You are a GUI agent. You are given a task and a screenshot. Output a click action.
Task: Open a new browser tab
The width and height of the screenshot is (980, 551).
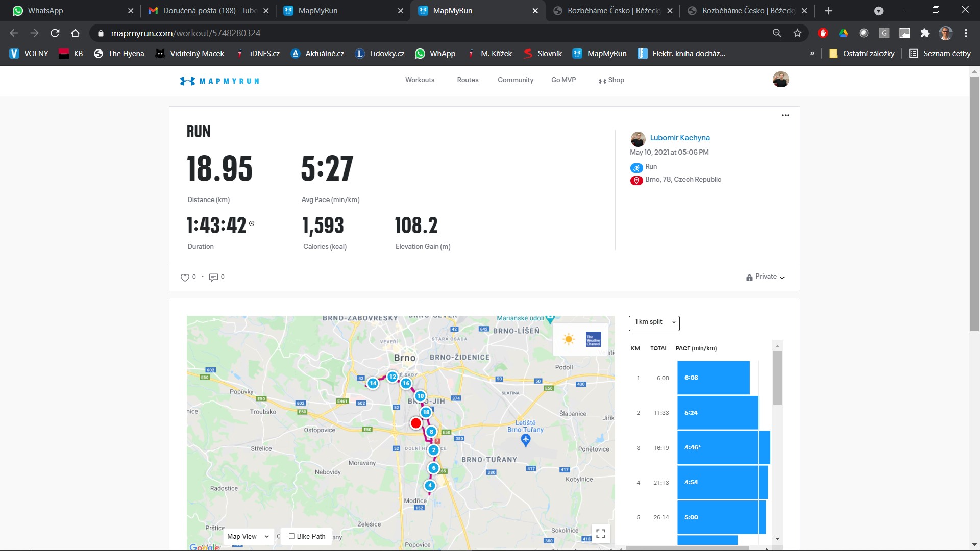[828, 11]
